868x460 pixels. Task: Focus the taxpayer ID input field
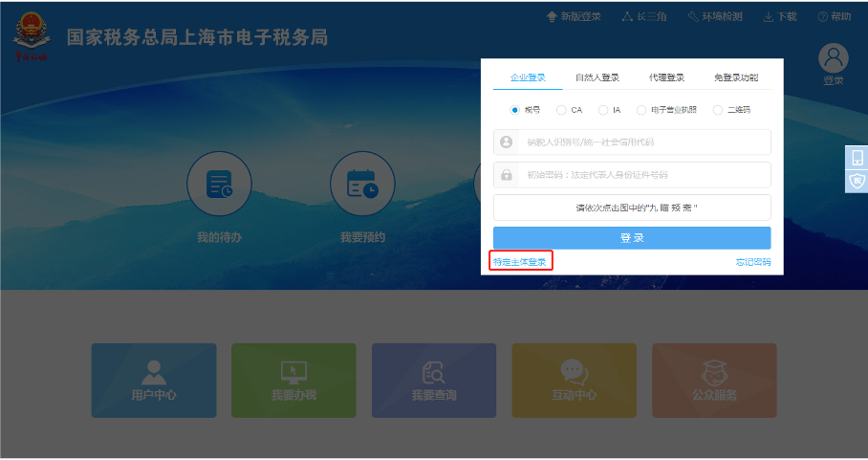pos(632,142)
